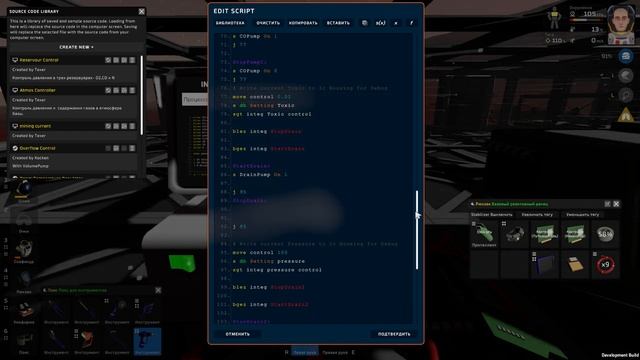Click fourth action icon on Atmos Controller row

pos(132,90)
